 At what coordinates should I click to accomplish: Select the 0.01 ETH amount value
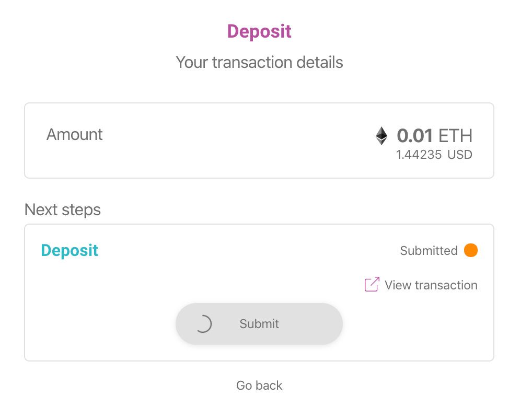(414, 136)
